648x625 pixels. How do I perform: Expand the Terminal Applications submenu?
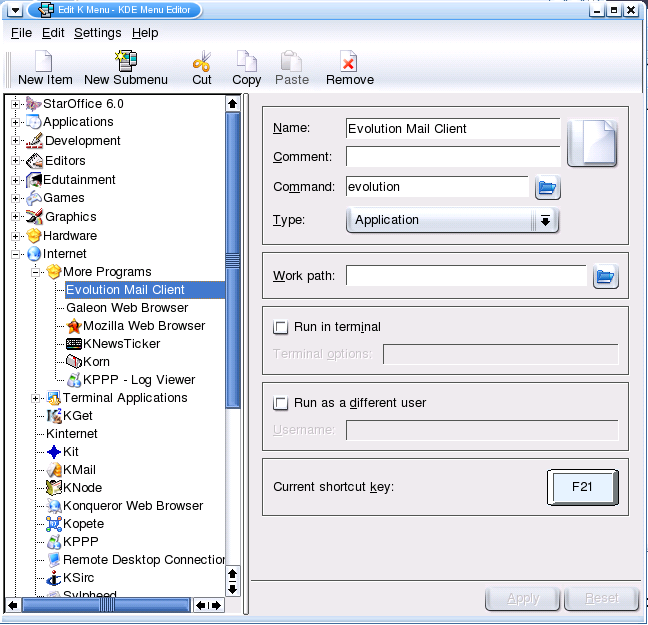[x=36, y=398]
